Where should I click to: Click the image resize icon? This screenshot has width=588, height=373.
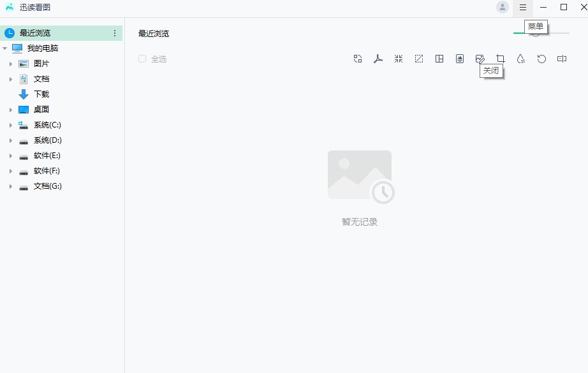(419, 59)
